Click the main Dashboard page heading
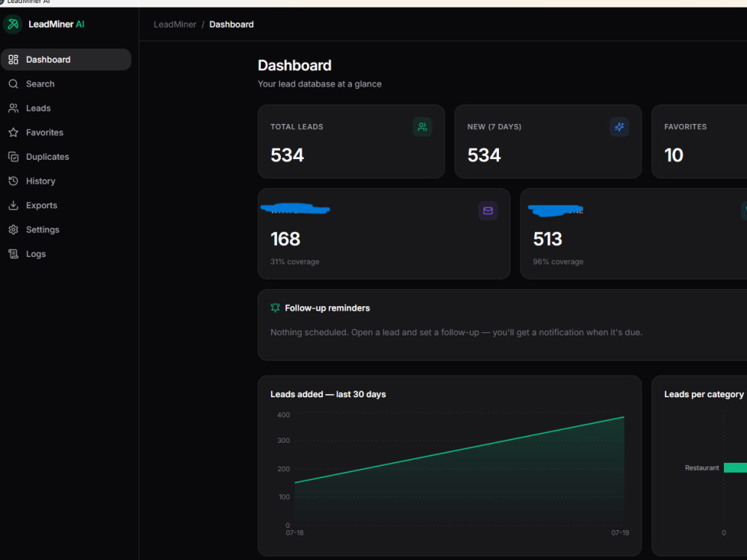747x560 pixels. (x=294, y=65)
